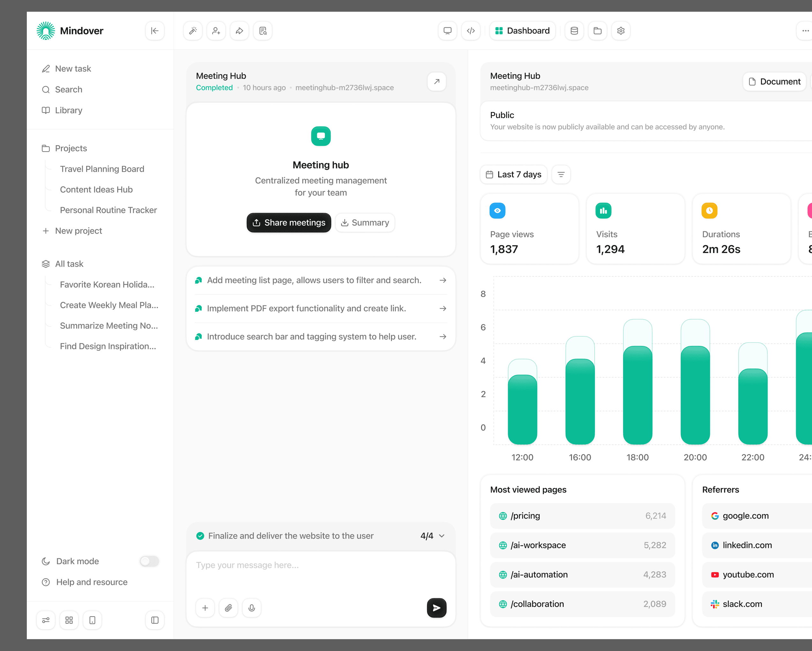The width and height of the screenshot is (812, 651).
Task: Open Summarize Meeting No... task
Action: [109, 326]
